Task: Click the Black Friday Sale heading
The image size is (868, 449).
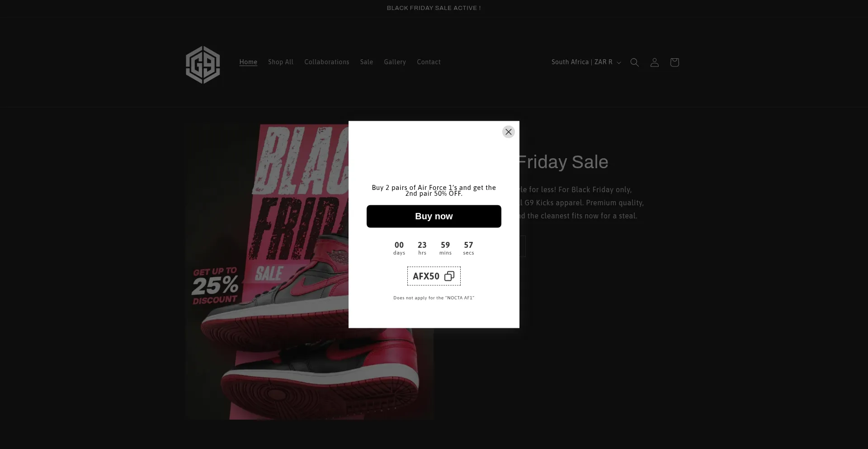Action: tap(562, 162)
